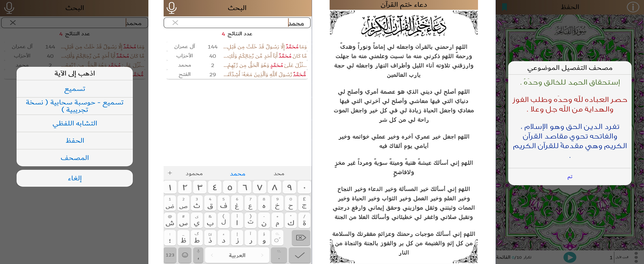Select الحفظ in the action sheet
This screenshot has height=264, width=644.
pos(75,141)
